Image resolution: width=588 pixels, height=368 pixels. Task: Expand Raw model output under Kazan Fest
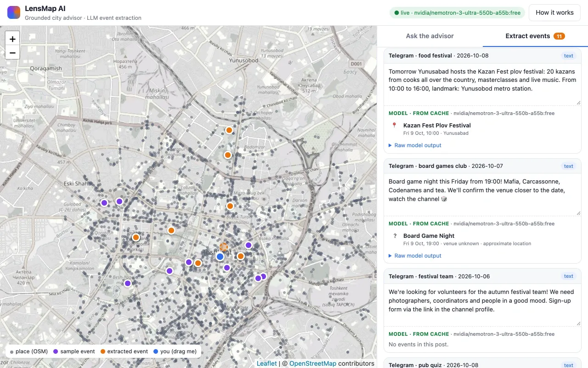click(x=415, y=145)
